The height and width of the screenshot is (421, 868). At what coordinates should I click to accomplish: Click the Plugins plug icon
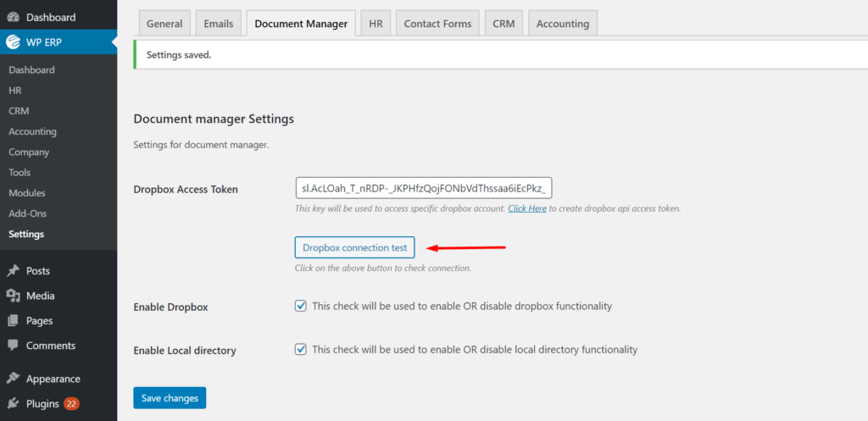click(x=14, y=404)
